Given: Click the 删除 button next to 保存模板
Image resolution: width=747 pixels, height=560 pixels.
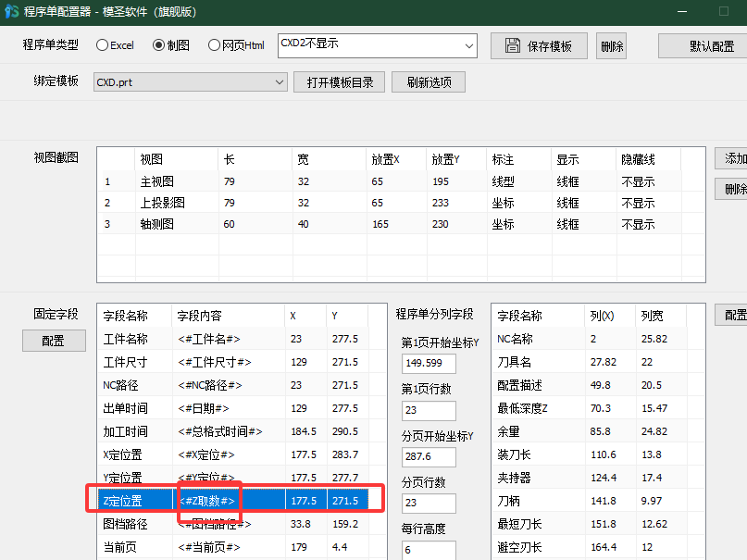Looking at the screenshot, I should tap(611, 45).
